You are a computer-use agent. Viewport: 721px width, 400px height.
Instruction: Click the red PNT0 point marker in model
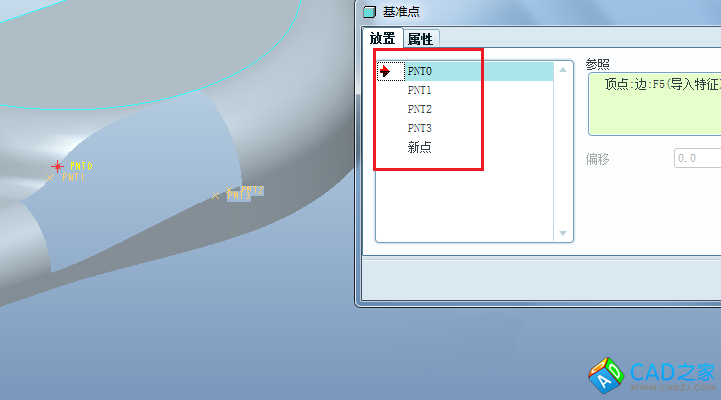[x=57, y=166]
